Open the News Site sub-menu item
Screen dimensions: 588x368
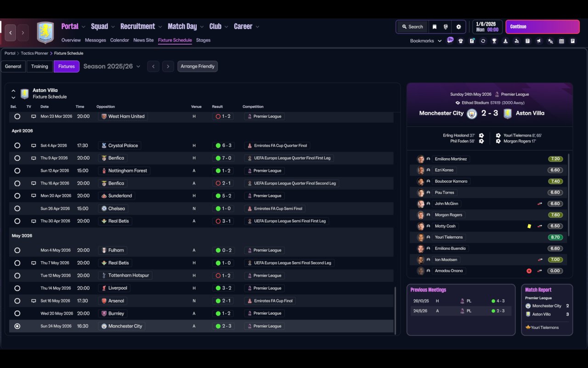[x=143, y=40]
